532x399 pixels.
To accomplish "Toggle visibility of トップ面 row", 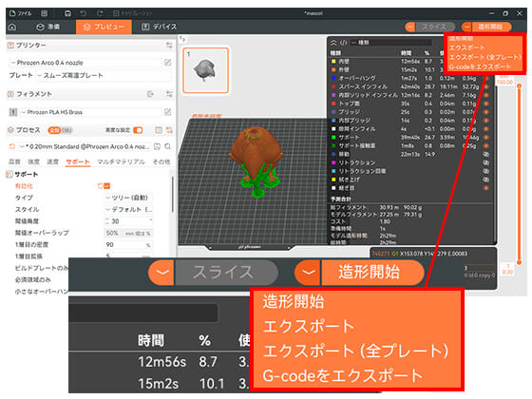I will [485, 104].
